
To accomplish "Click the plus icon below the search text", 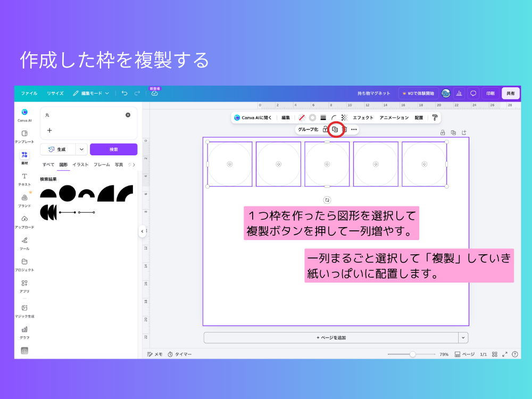I will [49, 130].
